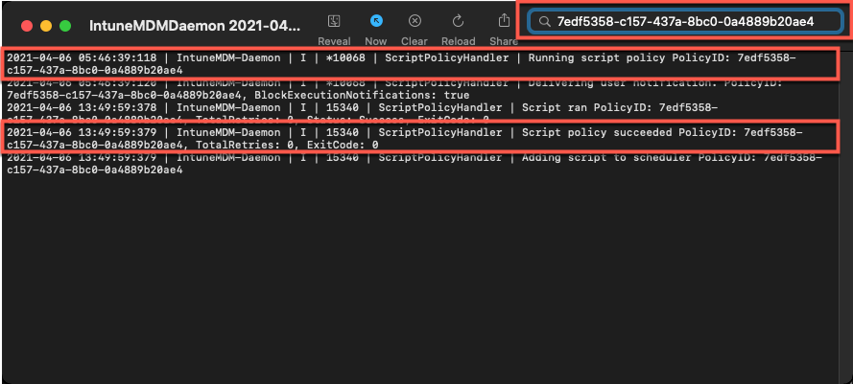This screenshot has width=853, height=384.
Task: Close the Console window with red button
Action: click(x=27, y=26)
